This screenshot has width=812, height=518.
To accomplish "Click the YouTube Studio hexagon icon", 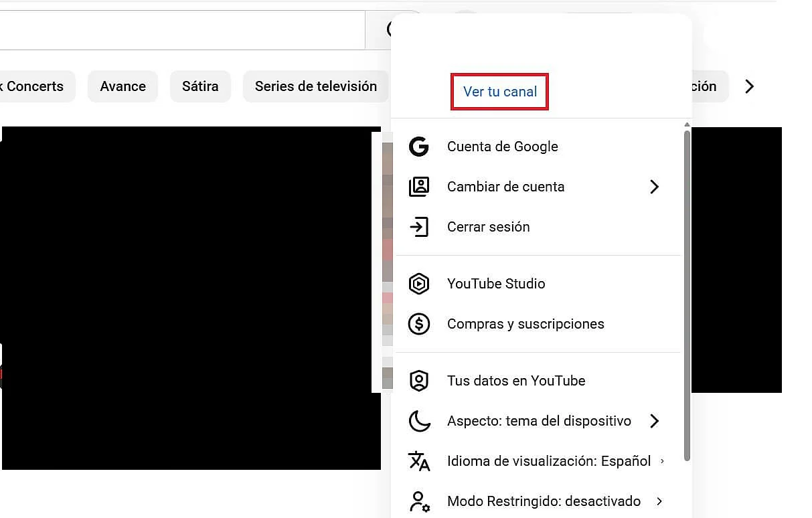I will (419, 284).
